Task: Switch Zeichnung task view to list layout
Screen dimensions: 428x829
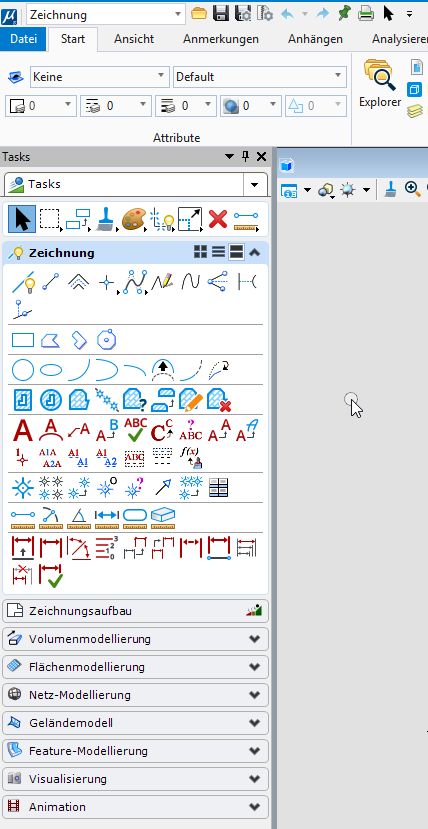Action: 218,253
